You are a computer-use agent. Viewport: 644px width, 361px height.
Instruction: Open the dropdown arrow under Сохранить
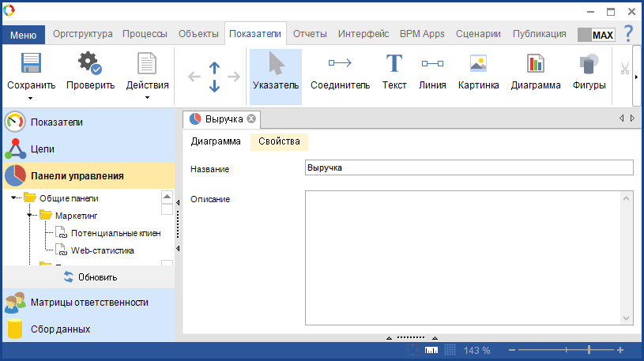click(31, 98)
